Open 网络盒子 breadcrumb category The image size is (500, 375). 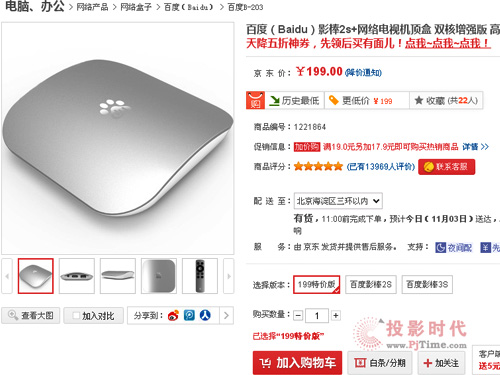[136, 7]
